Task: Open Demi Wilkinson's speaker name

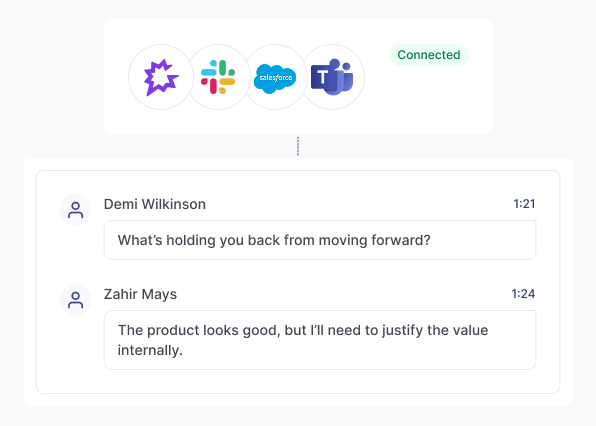Action: click(155, 204)
